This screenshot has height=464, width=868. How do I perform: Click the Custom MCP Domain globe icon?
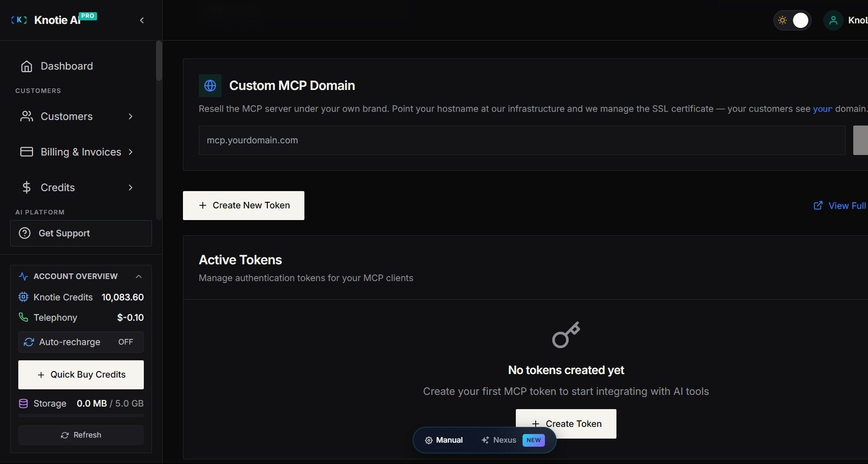coord(210,85)
